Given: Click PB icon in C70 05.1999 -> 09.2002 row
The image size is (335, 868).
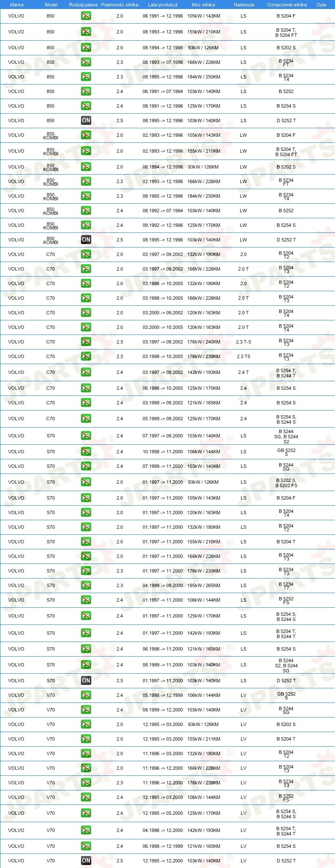Looking at the screenshot, I should pos(86,419).
